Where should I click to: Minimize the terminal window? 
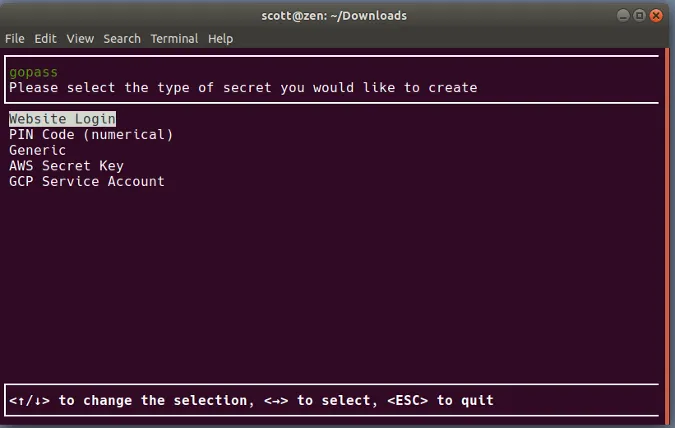click(623, 16)
